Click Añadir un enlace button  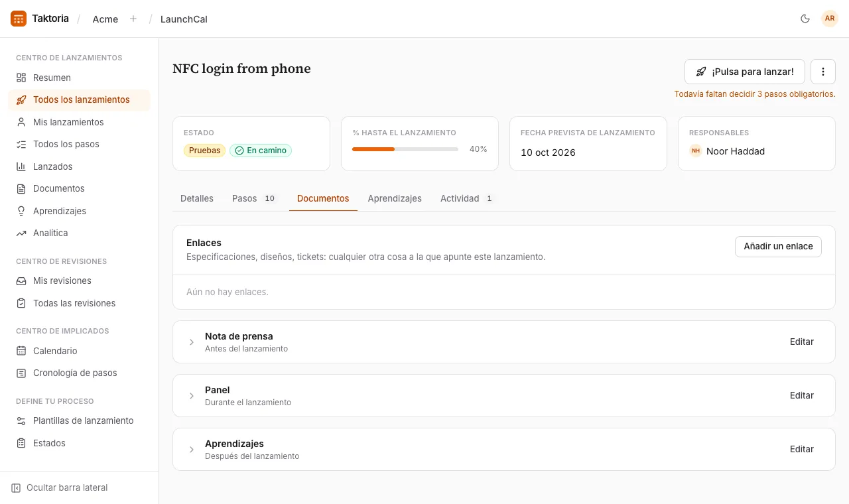coord(778,246)
